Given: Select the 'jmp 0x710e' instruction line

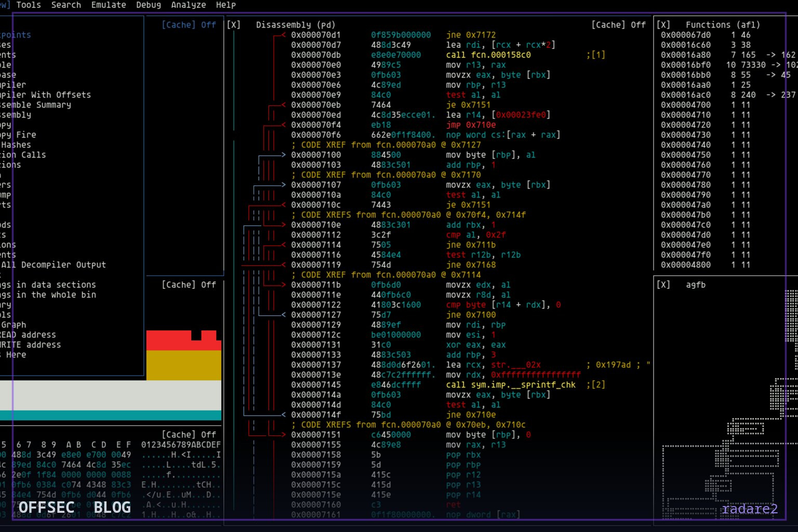Looking at the screenshot, I should [x=471, y=125].
